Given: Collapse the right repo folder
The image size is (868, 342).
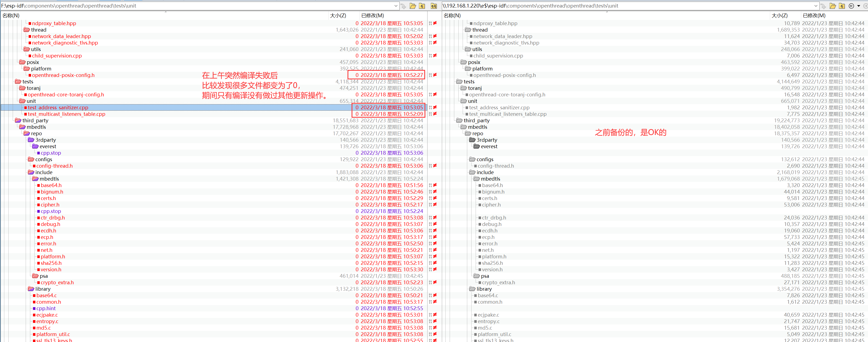Looking at the screenshot, I should [x=468, y=133].
